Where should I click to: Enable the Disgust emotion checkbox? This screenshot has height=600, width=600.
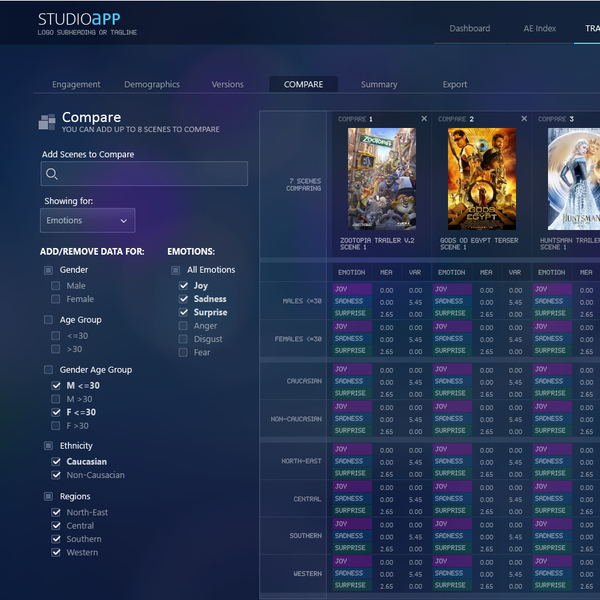click(183, 339)
